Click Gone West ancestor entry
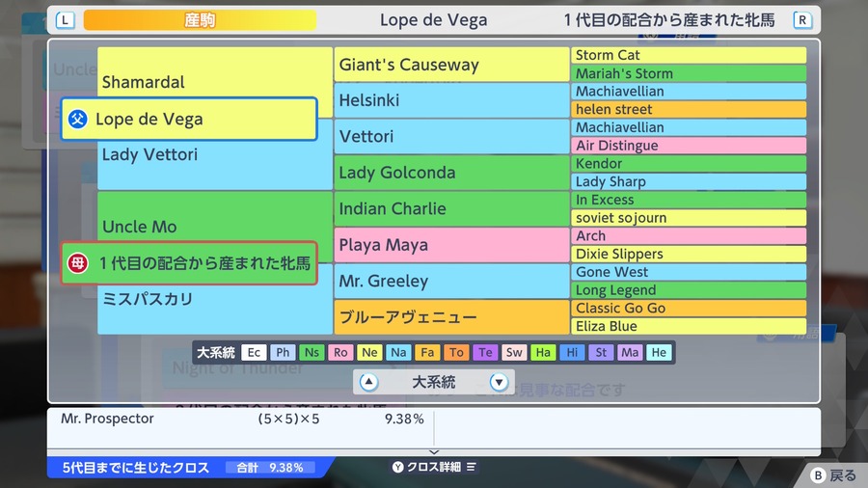Screen dimensions: 868x488 [689, 272]
